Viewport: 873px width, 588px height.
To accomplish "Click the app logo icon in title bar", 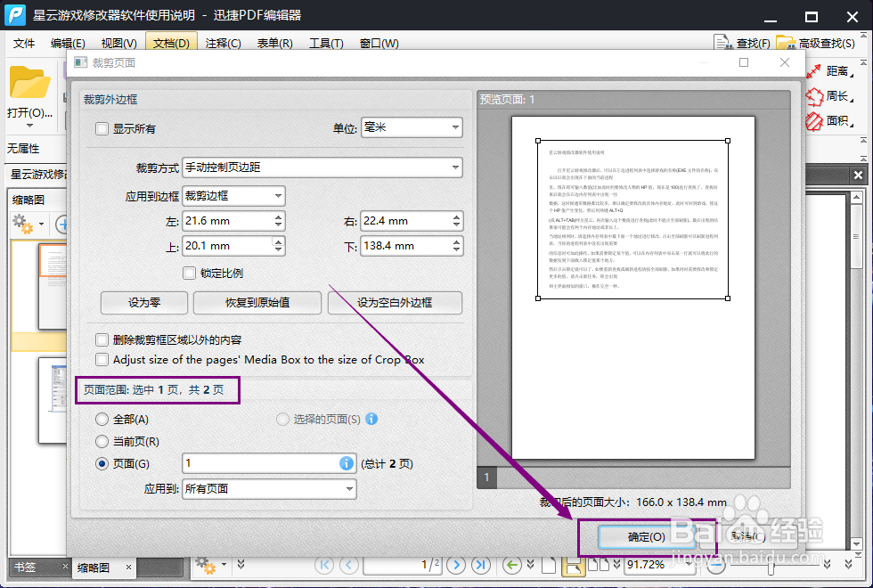I will (15, 15).
